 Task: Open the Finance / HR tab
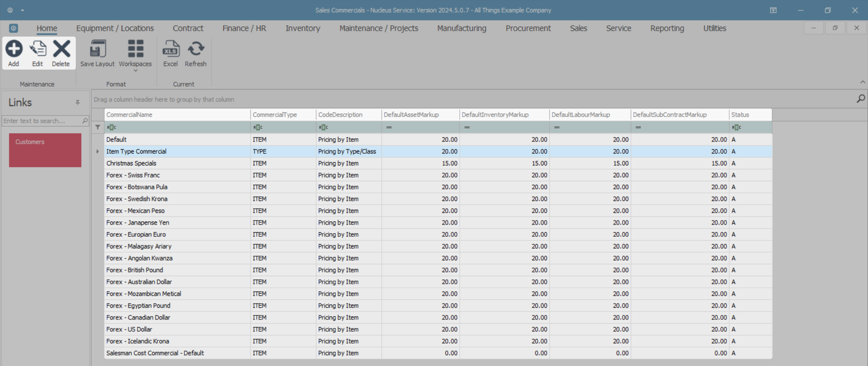point(244,28)
